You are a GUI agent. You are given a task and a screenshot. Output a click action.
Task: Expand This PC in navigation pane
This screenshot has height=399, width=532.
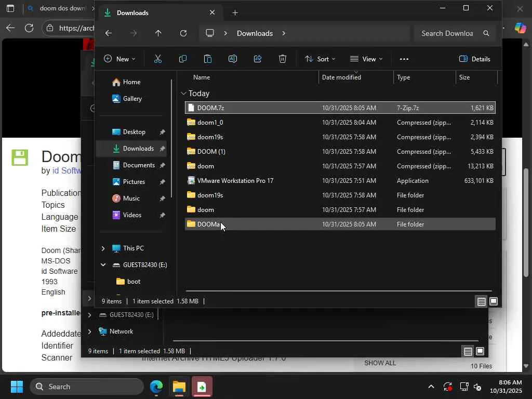tap(103, 248)
